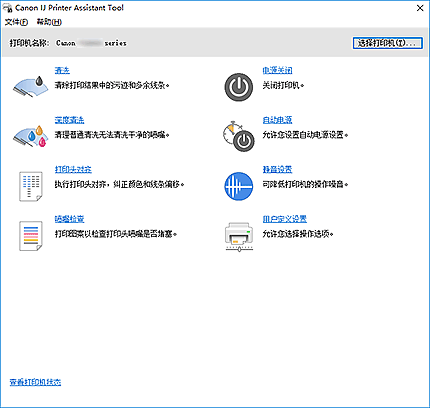Close the Printer Assistant Tool window
The width and height of the screenshot is (430, 408).
[x=420, y=8]
